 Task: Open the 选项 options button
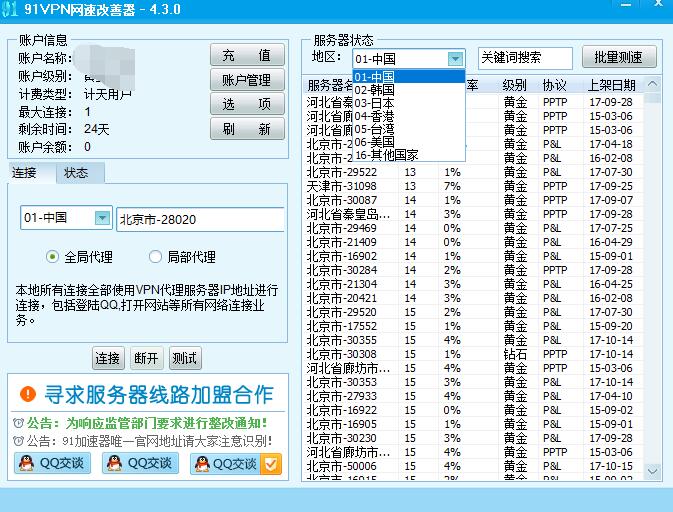click(x=247, y=104)
